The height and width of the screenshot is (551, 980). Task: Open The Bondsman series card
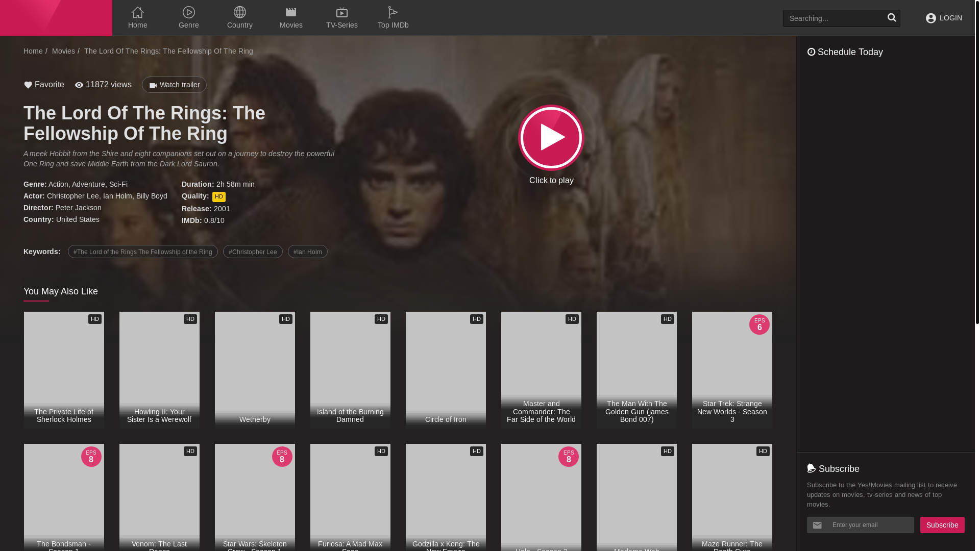(x=64, y=497)
